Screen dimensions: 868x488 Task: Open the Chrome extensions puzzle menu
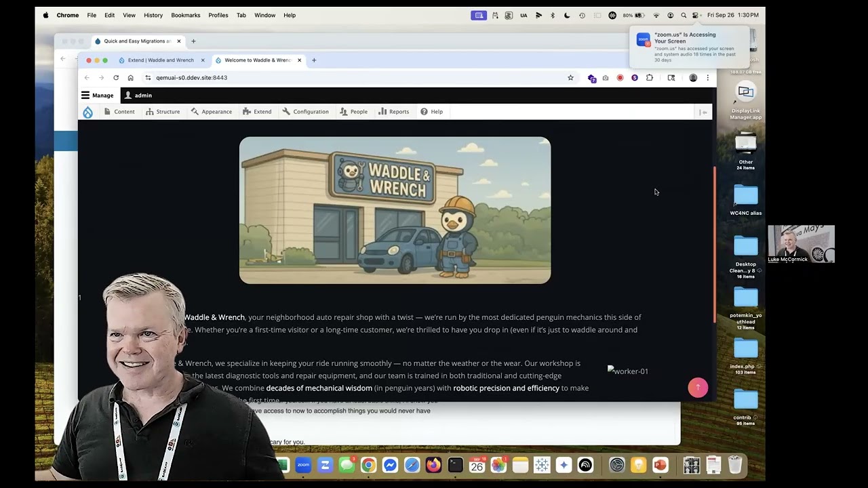(650, 78)
